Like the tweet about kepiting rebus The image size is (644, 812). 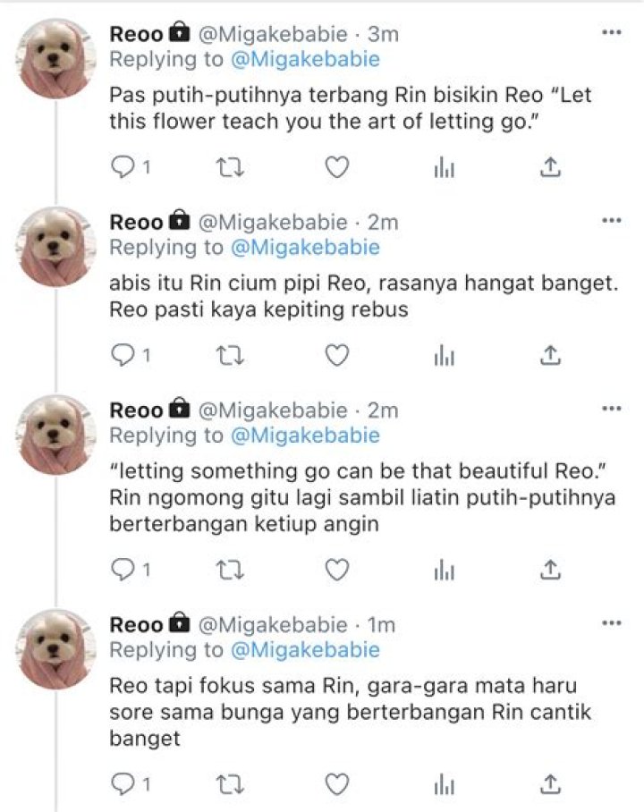click(x=337, y=356)
